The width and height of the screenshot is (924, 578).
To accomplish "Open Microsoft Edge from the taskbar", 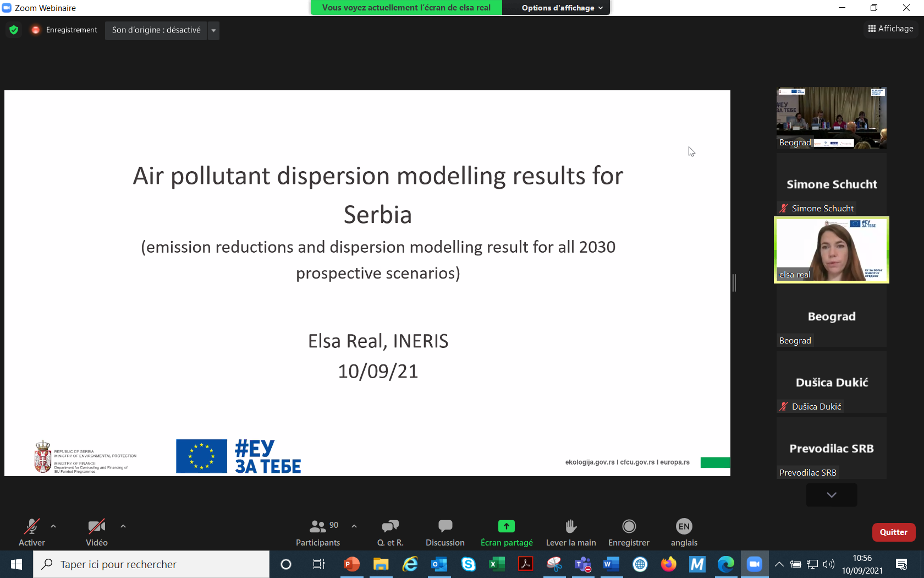I will click(726, 564).
